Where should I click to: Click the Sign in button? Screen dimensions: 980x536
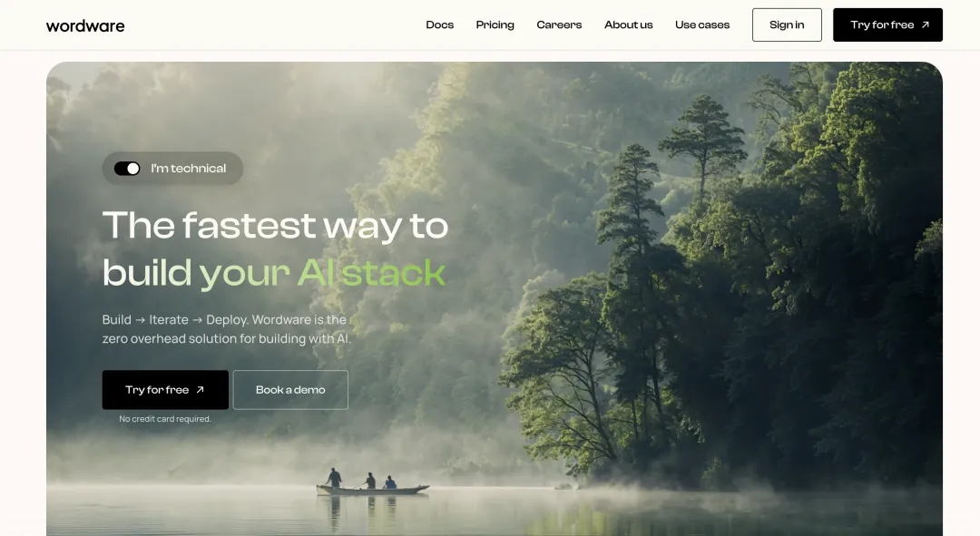(x=787, y=25)
